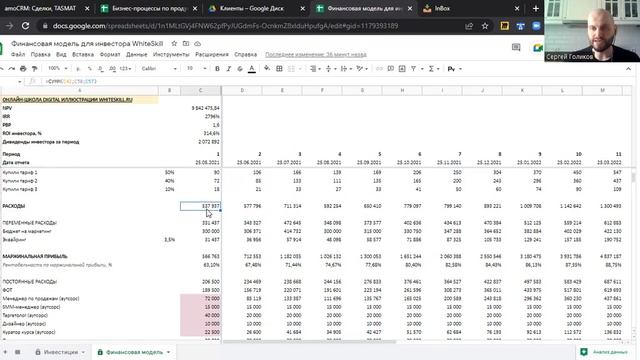The height and width of the screenshot is (360, 640).
Task: Click the add sheet plus button
Action: pos(5,352)
